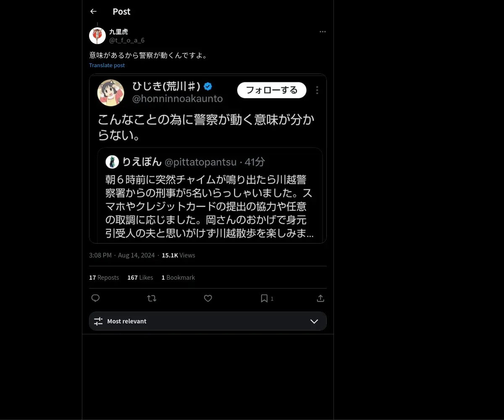504x420 pixels.
Task: View the 17 Reposts list
Action: 104,278
